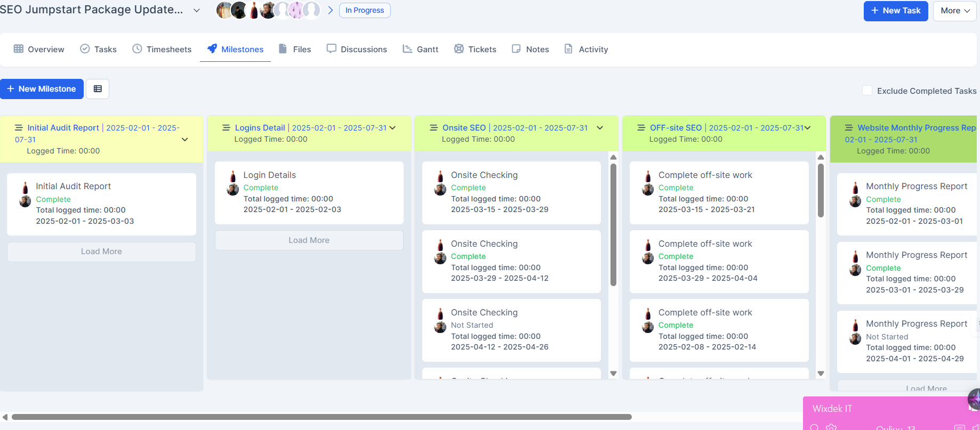The height and width of the screenshot is (430, 980).
Task: Click the In Progress status badge
Action: [x=365, y=10]
